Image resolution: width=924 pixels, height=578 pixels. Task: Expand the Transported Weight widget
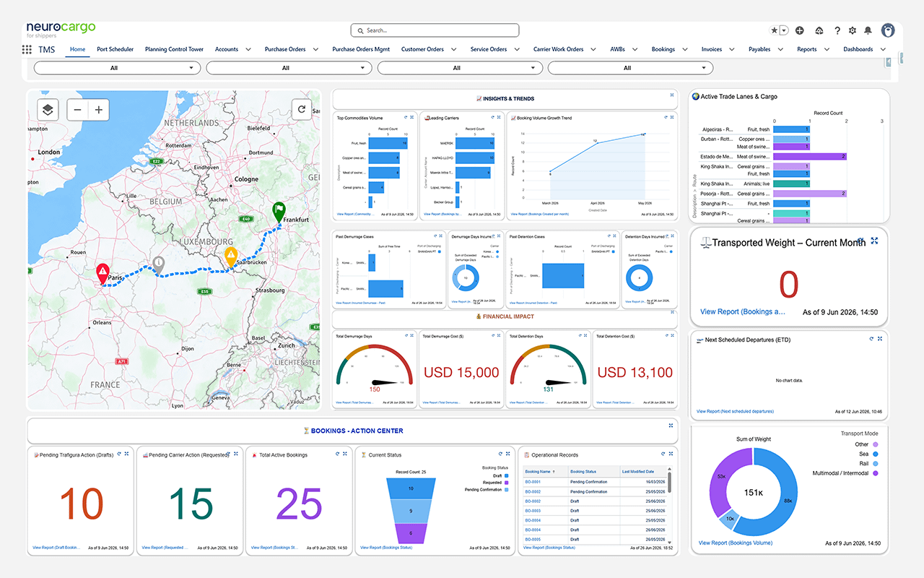(x=874, y=241)
